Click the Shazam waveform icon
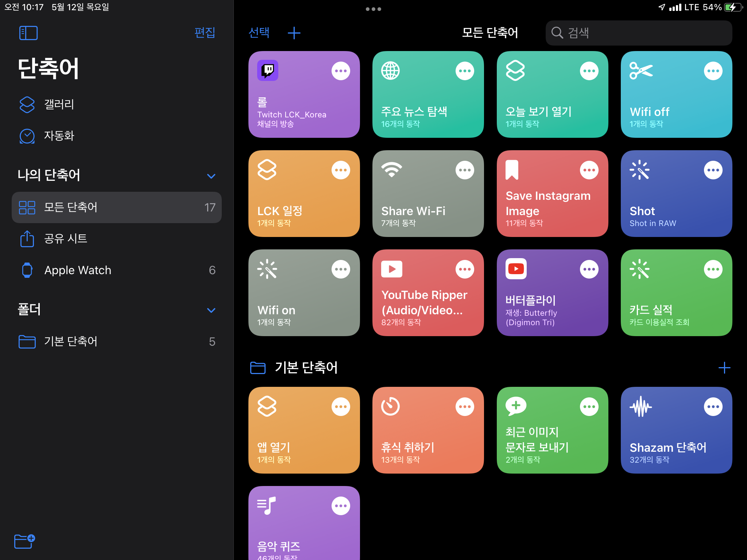The width and height of the screenshot is (747, 560). click(642, 407)
